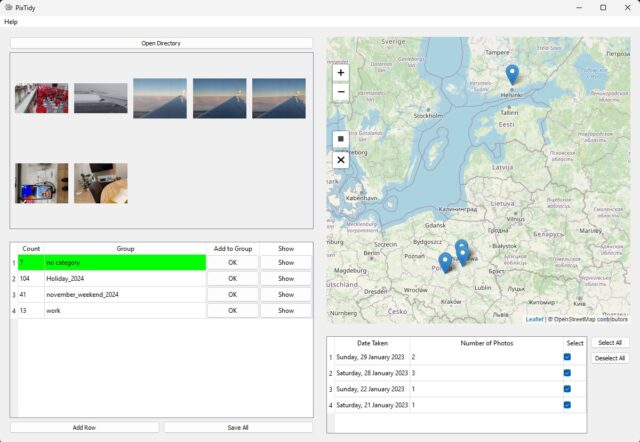Select the square draw tool on map
The width and height of the screenshot is (640, 442).
pos(341,139)
